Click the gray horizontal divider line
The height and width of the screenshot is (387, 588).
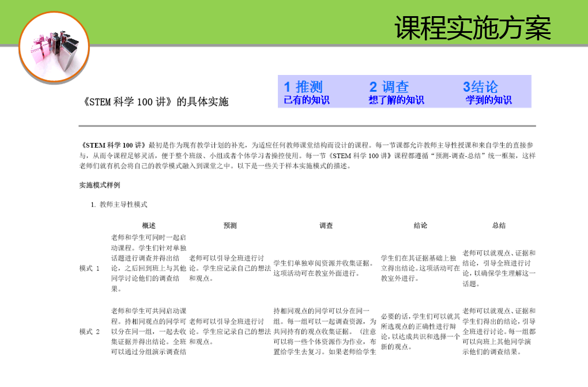(307, 126)
